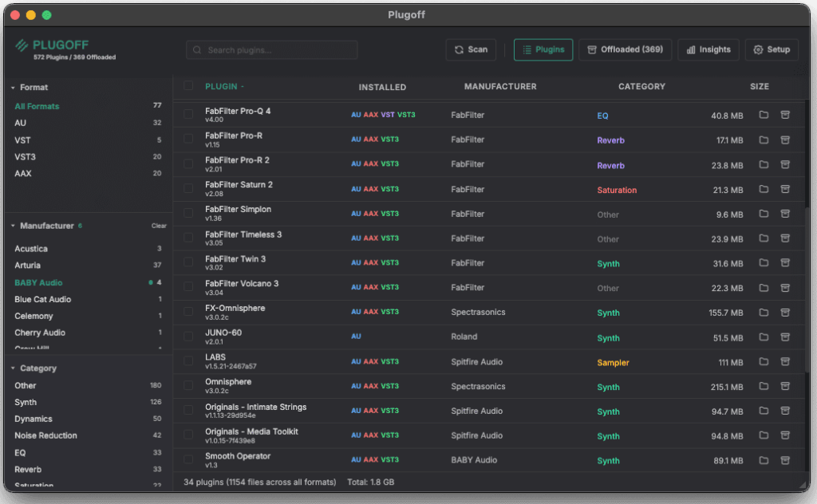
Task: Toggle the select-all checkbox in header
Action: 188,86
